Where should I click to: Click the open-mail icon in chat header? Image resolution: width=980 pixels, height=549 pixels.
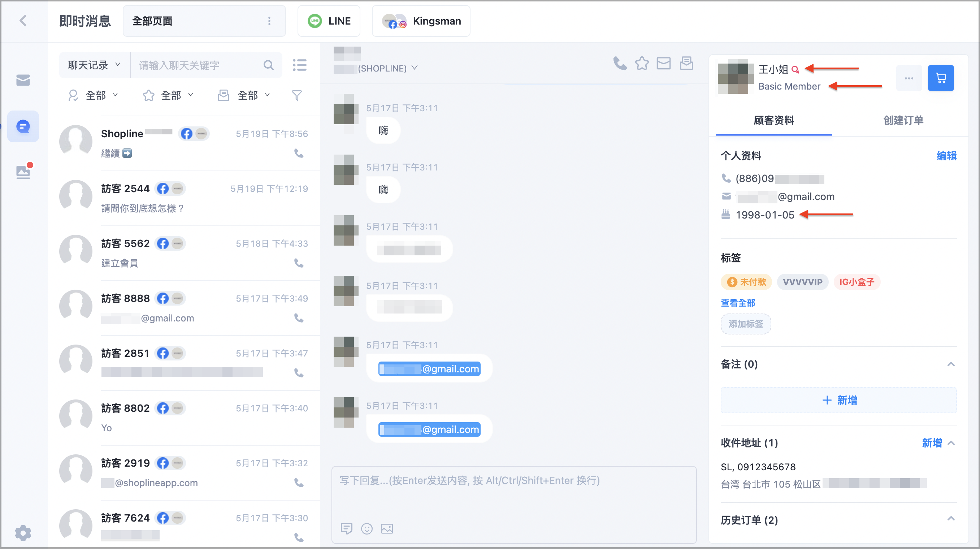686,64
